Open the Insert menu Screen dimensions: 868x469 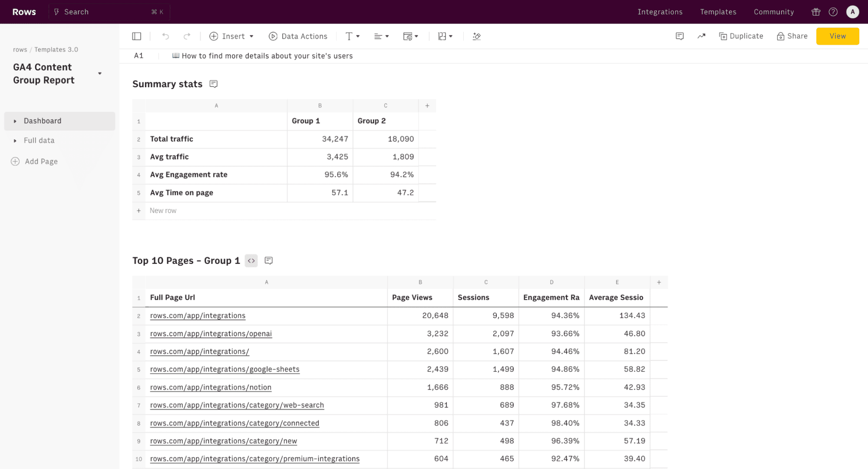point(231,36)
